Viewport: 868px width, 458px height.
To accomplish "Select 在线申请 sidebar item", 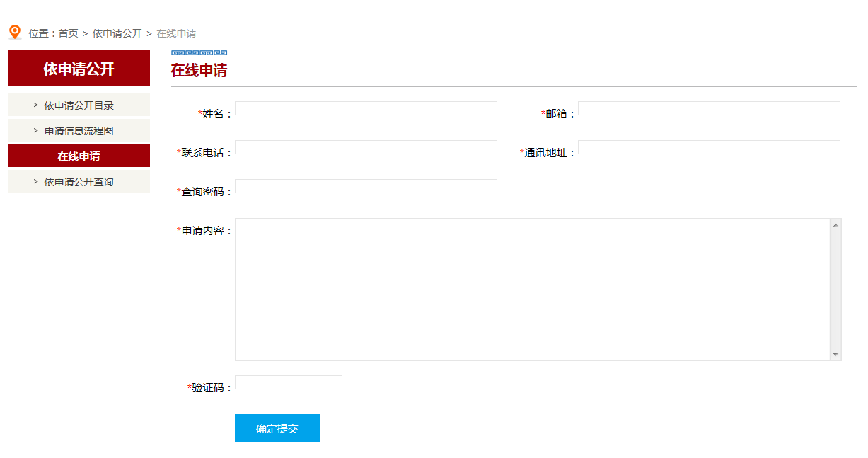I will [x=79, y=156].
